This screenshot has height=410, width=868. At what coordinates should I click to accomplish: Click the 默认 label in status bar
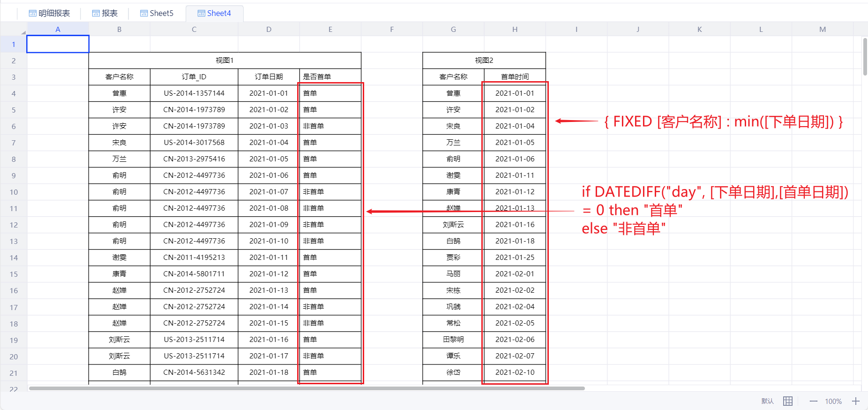click(x=767, y=401)
